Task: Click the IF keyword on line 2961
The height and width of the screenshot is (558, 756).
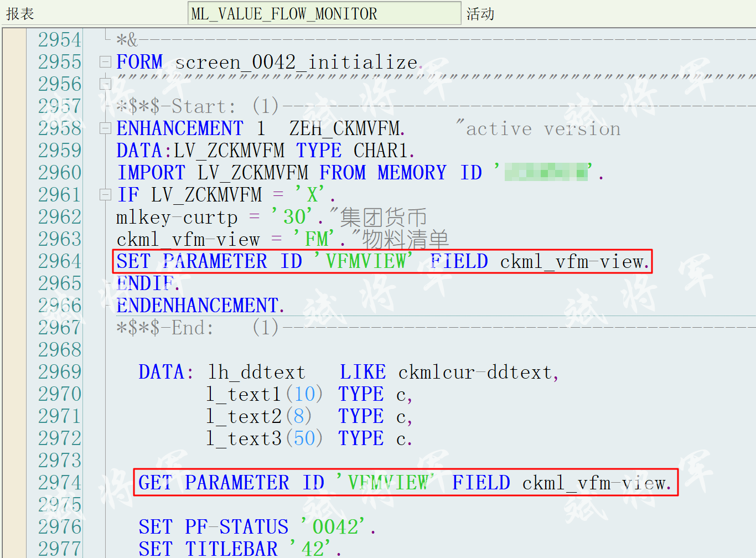Action: tap(128, 195)
